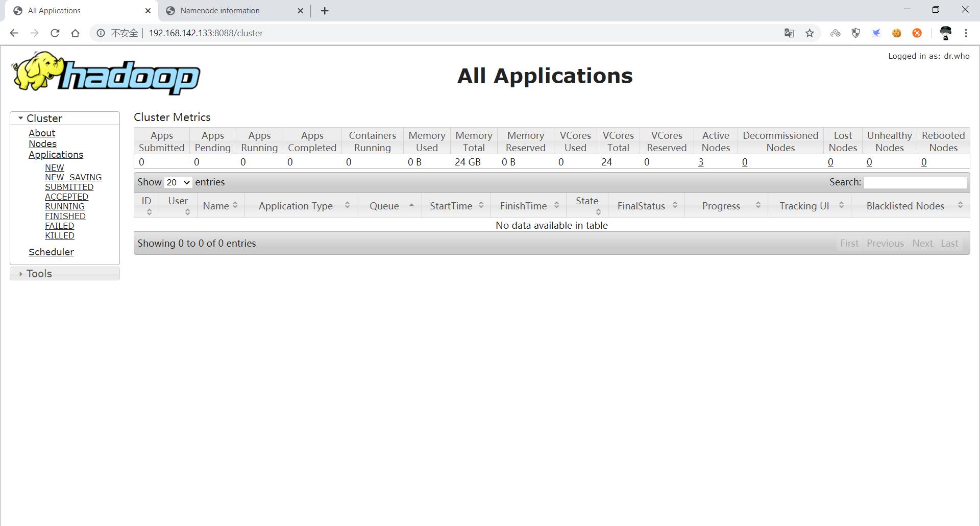
Task: Open the Chrome three-dot menu
Action: [x=966, y=33]
